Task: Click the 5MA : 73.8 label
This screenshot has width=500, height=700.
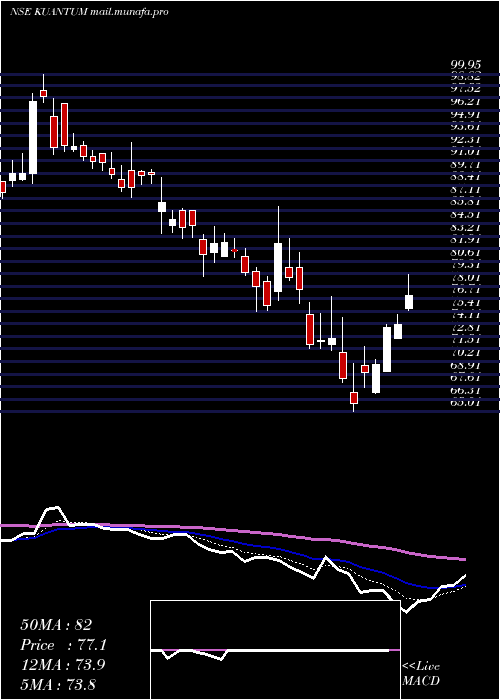Action: [x=58, y=684]
